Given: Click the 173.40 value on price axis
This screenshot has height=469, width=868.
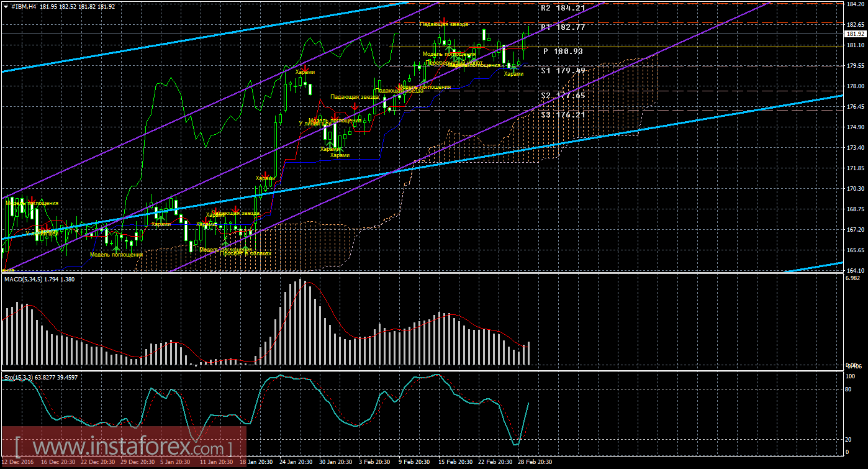Looking at the screenshot, I should coord(856,147).
